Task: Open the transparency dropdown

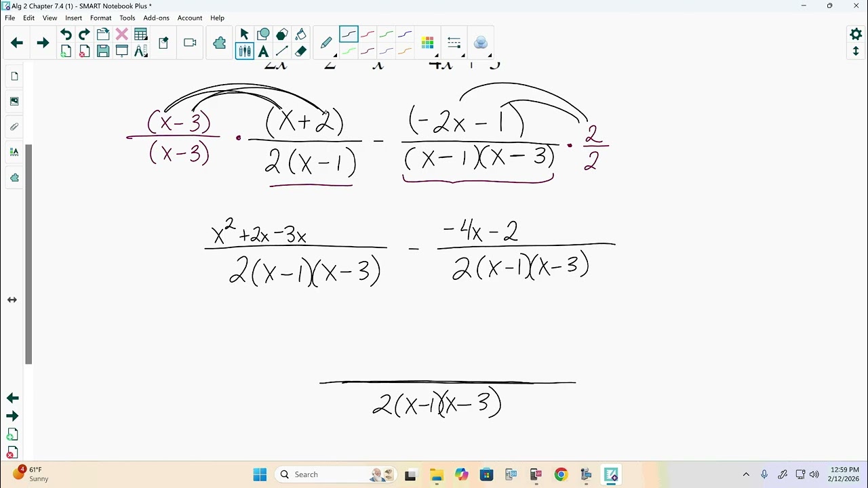Action: (481, 43)
